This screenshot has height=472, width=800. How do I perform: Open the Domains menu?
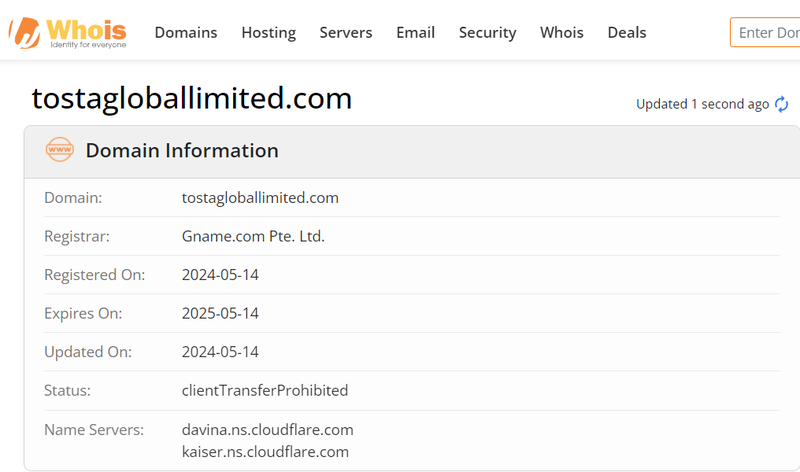(186, 32)
